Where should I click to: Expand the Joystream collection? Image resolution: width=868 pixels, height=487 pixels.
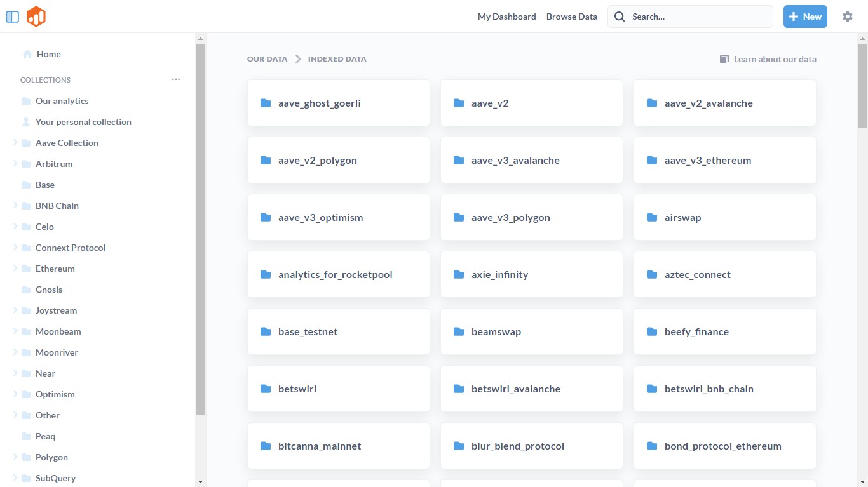pyautogui.click(x=15, y=310)
